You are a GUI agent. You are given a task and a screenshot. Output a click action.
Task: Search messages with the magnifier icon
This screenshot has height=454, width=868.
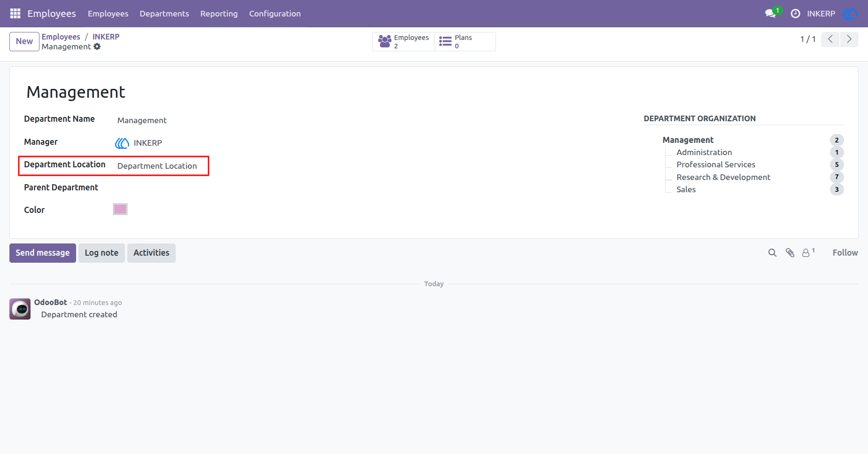(772, 253)
